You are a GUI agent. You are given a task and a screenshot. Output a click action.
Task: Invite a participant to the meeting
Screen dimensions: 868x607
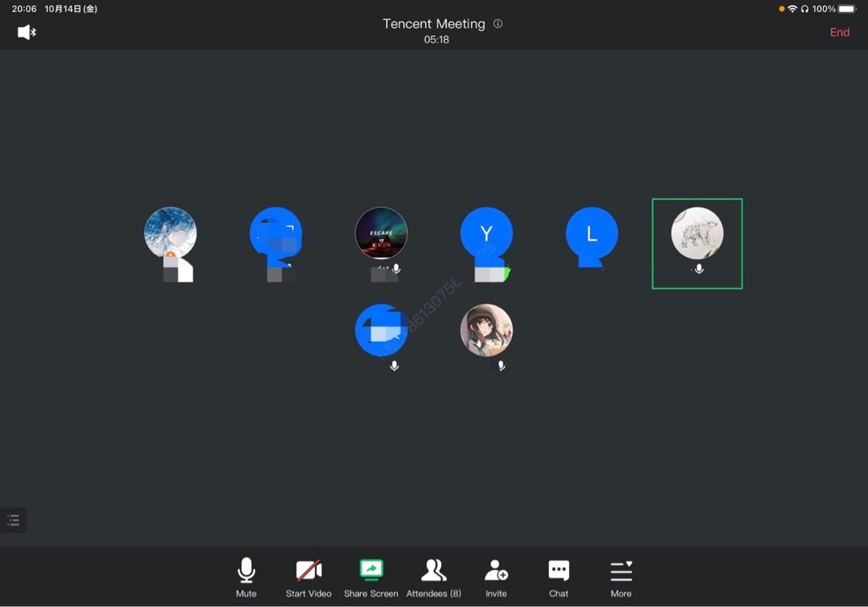[x=496, y=577]
